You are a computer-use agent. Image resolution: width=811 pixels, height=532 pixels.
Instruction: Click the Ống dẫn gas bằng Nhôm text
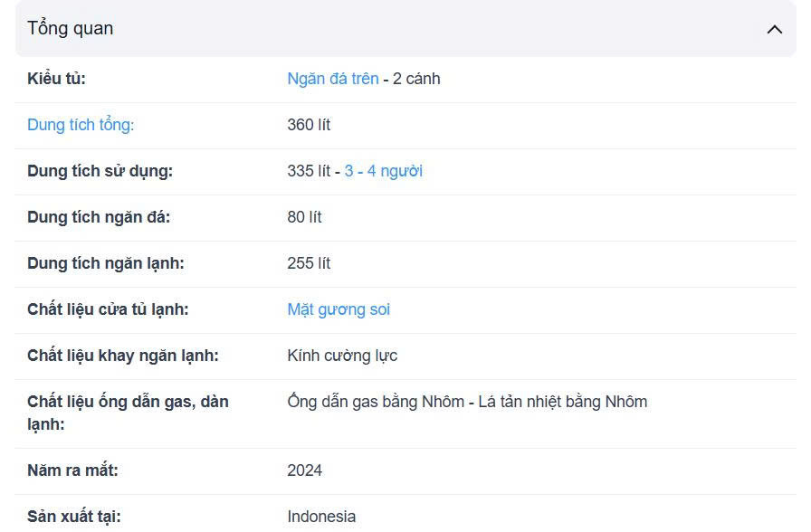tap(376, 402)
